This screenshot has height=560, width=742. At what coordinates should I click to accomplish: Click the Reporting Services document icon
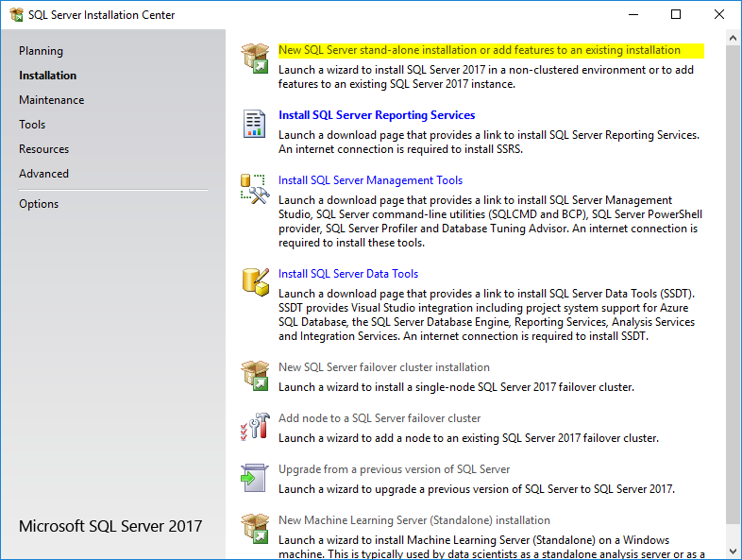[254, 124]
